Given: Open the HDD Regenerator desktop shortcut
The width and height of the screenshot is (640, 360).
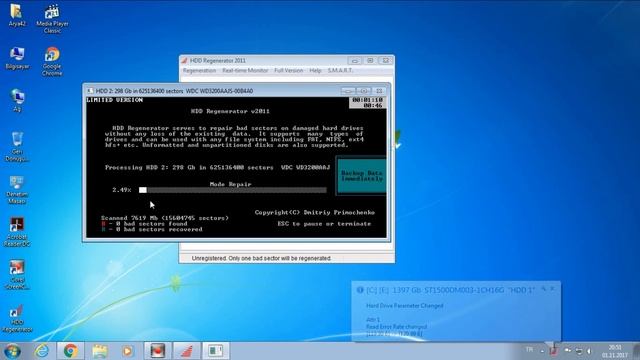Looking at the screenshot, I should point(17,318).
